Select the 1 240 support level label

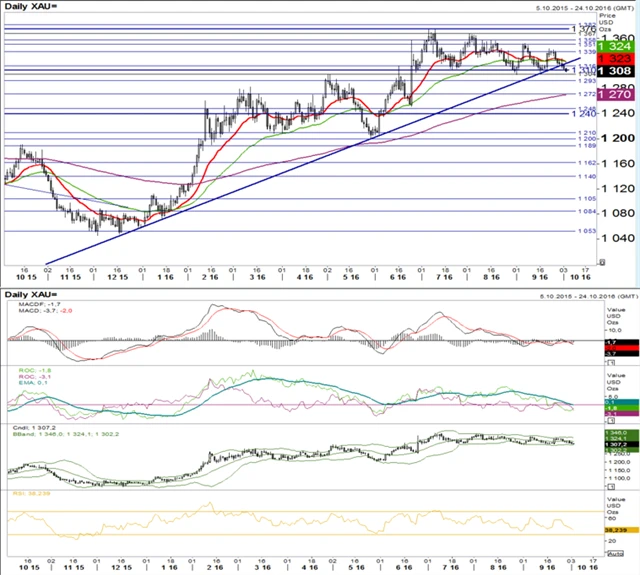coord(583,114)
